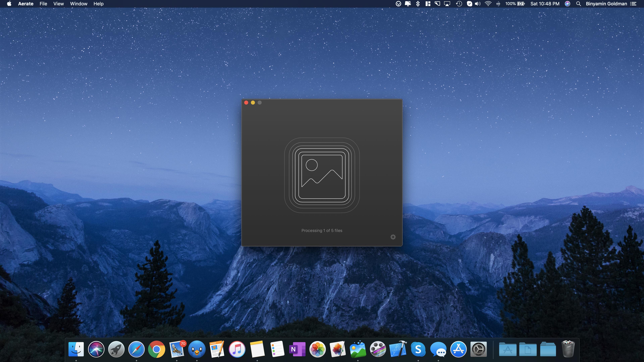Open Time Machine menu bar icon

pyautogui.click(x=459, y=4)
